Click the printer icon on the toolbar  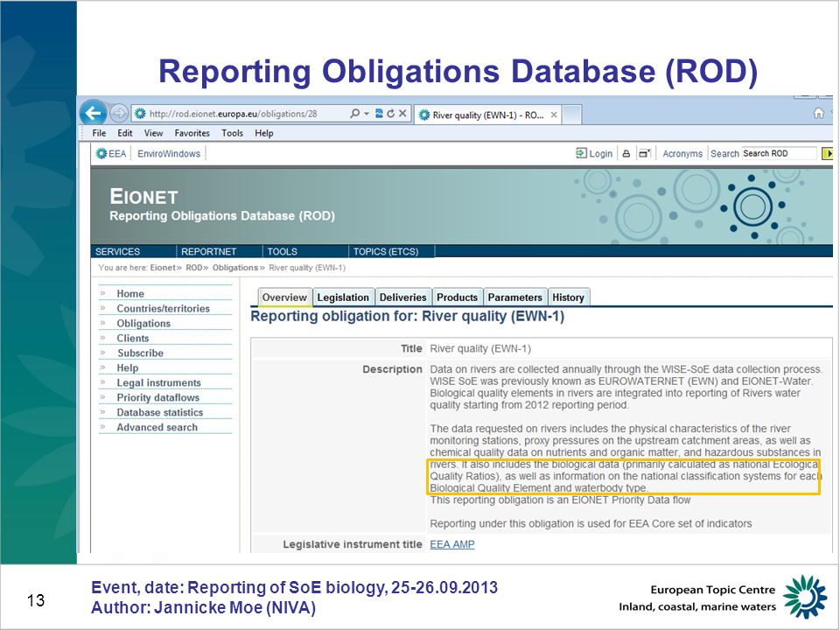point(626,154)
